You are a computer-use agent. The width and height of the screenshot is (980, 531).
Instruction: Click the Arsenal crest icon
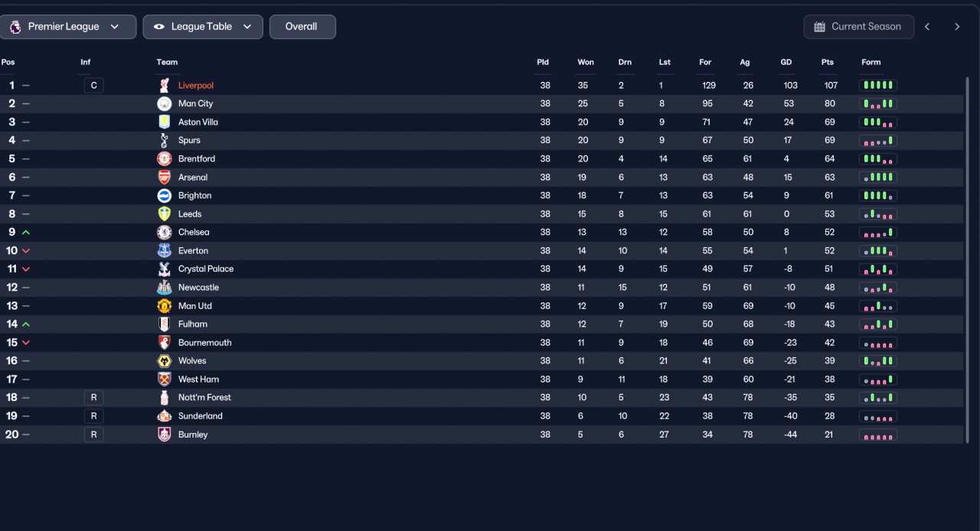point(164,178)
